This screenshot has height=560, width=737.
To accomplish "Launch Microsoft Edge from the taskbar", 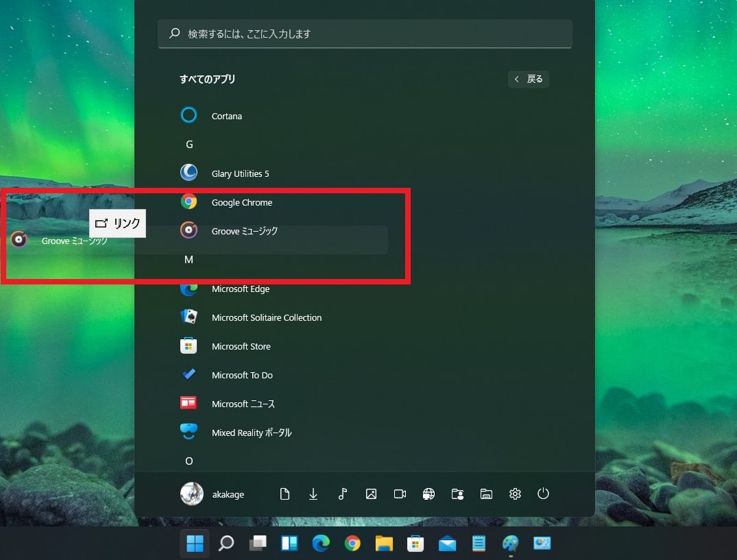I will coord(321,543).
